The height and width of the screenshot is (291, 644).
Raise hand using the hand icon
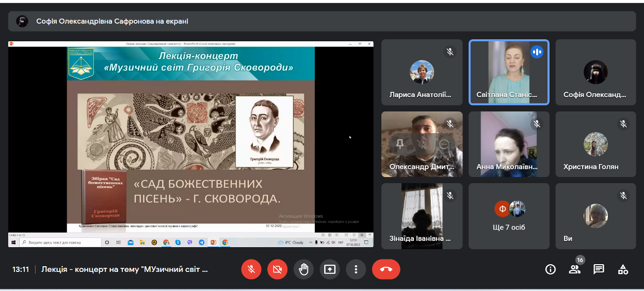(x=304, y=269)
